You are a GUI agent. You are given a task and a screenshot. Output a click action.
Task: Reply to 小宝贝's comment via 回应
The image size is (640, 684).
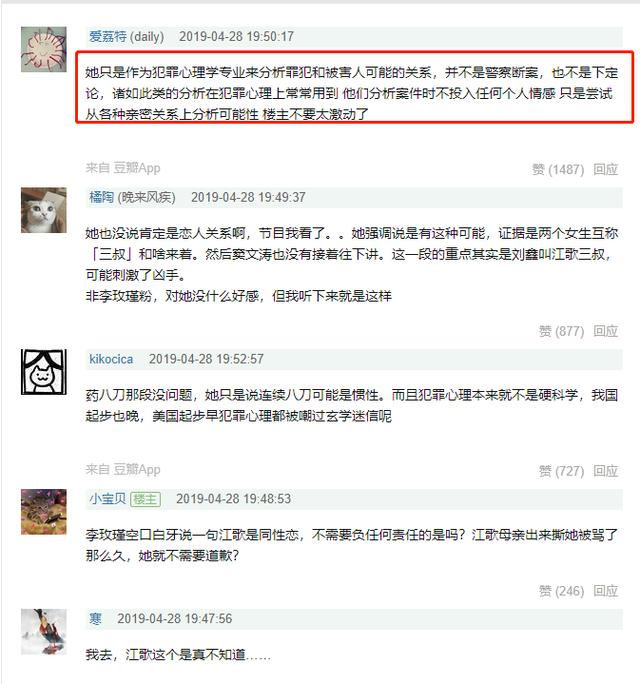pos(606,591)
